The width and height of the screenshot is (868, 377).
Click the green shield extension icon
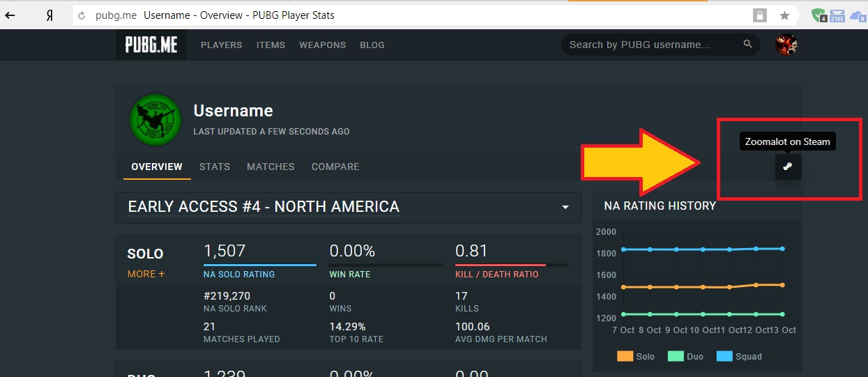(x=819, y=15)
